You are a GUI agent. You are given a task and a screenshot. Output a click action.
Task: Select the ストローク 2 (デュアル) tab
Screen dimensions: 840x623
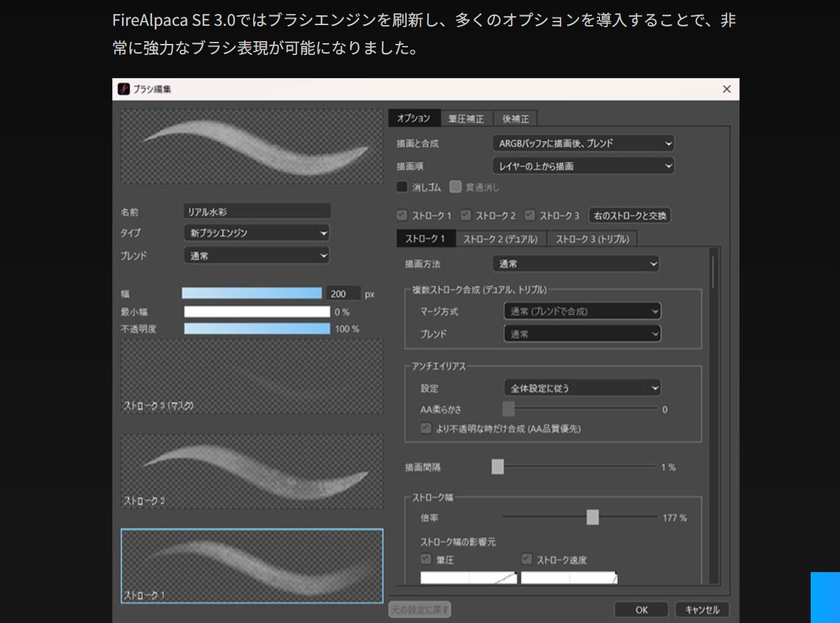coord(501,239)
